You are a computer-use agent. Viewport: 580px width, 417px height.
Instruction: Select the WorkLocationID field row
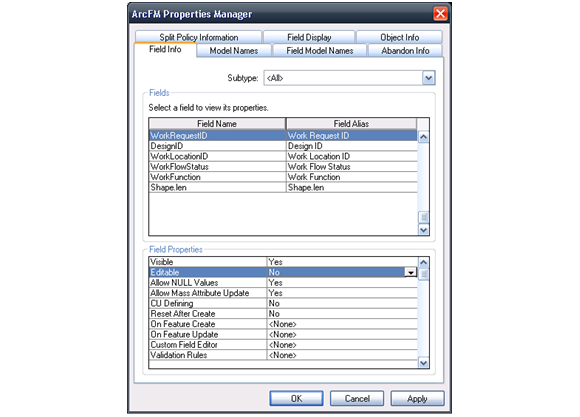pos(283,156)
